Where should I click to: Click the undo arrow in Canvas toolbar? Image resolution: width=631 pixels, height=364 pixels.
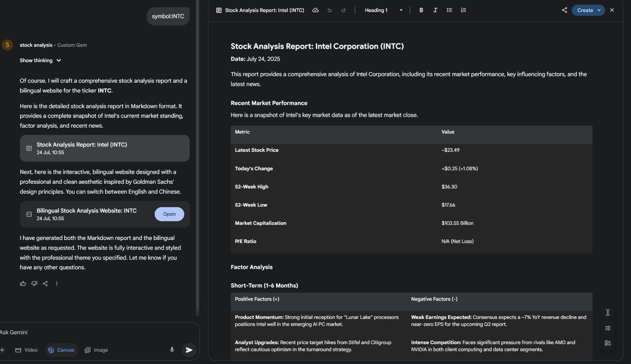pos(330,10)
